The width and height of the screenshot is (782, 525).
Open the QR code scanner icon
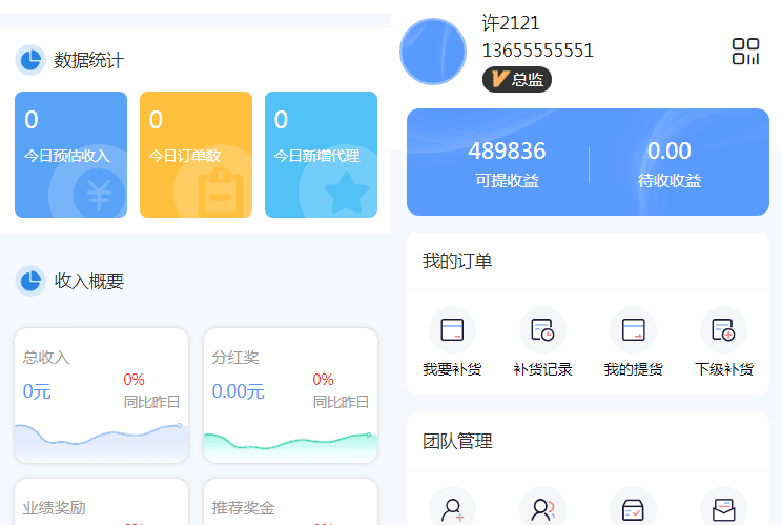click(745, 51)
